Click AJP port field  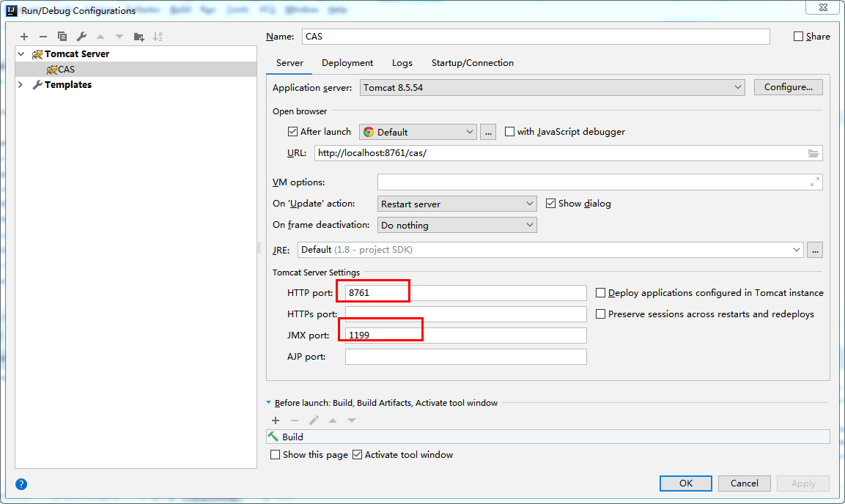point(465,357)
